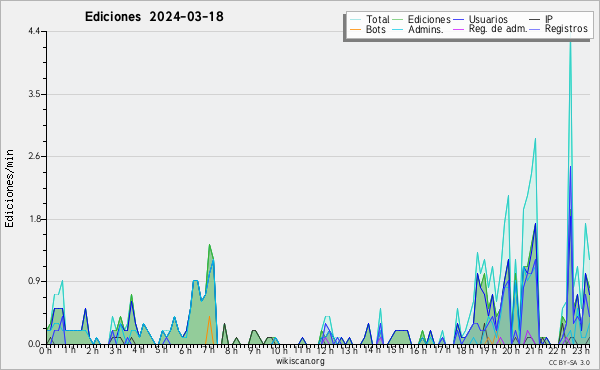The width and height of the screenshot is (600, 370).
Task: Click the y-axis value 1.8
Action: click(34, 219)
